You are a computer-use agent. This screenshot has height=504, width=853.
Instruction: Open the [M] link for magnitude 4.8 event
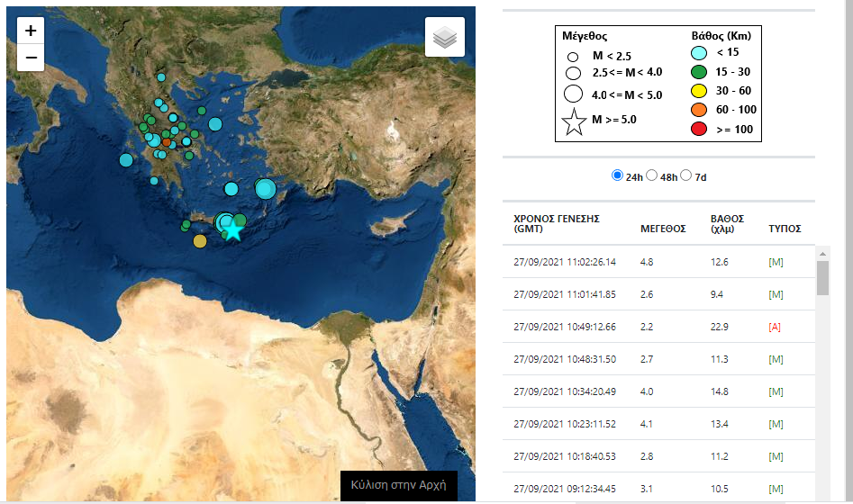pyautogui.click(x=775, y=262)
